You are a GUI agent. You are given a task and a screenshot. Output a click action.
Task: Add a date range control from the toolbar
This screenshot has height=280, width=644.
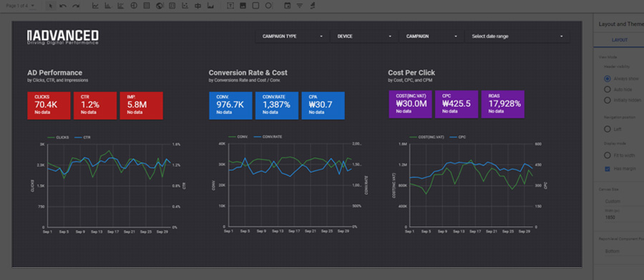[287, 6]
